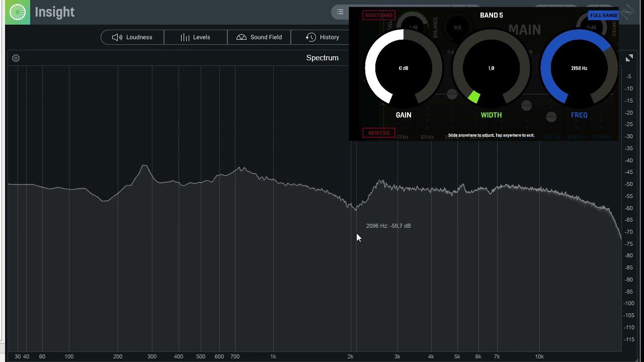The width and height of the screenshot is (644, 362).
Task: Click the RESET EQ button
Action: (379, 133)
